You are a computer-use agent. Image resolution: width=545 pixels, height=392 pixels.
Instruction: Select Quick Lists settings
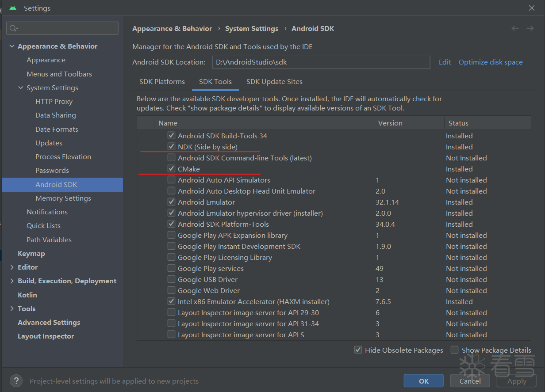[x=43, y=226]
